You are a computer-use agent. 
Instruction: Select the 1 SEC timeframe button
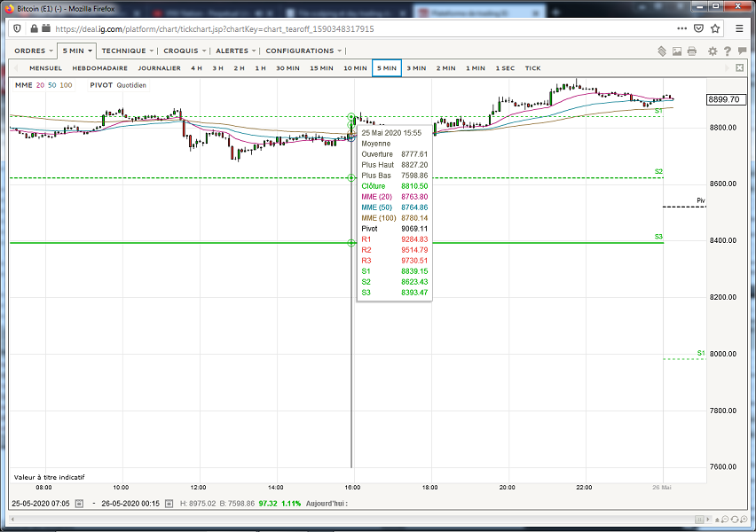(x=505, y=68)
